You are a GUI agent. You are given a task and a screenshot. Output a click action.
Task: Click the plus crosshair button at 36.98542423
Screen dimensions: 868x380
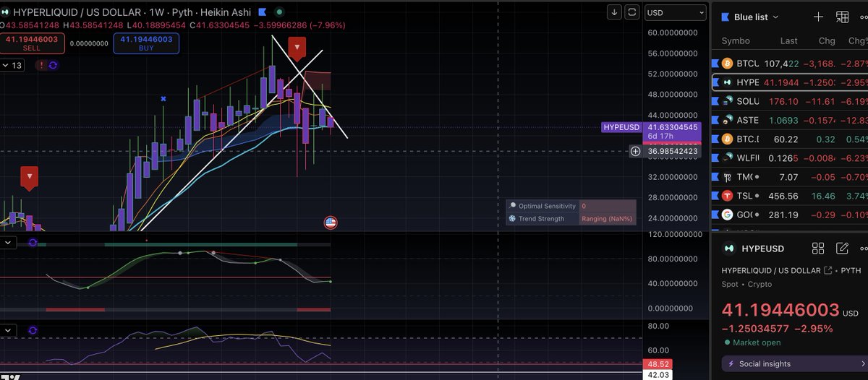(x=635, y=151)
